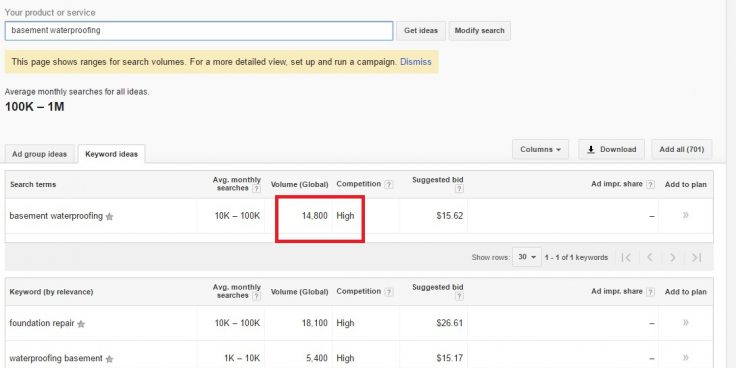Click the Modify search button
The width and height of the screenshot is (736, 368).
[479, 31]
